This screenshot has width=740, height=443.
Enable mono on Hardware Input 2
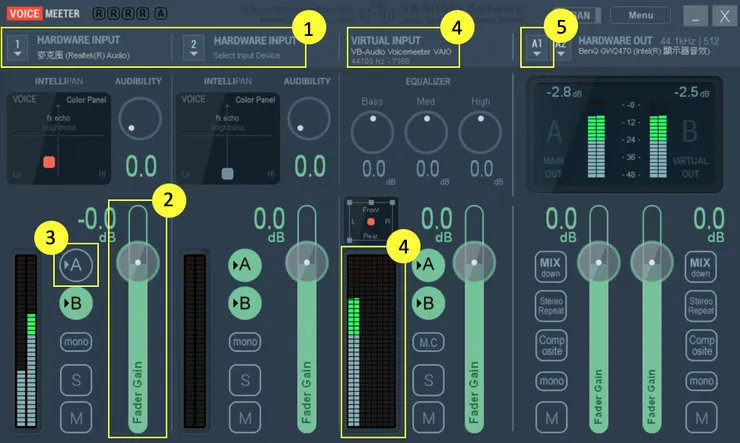244,342
